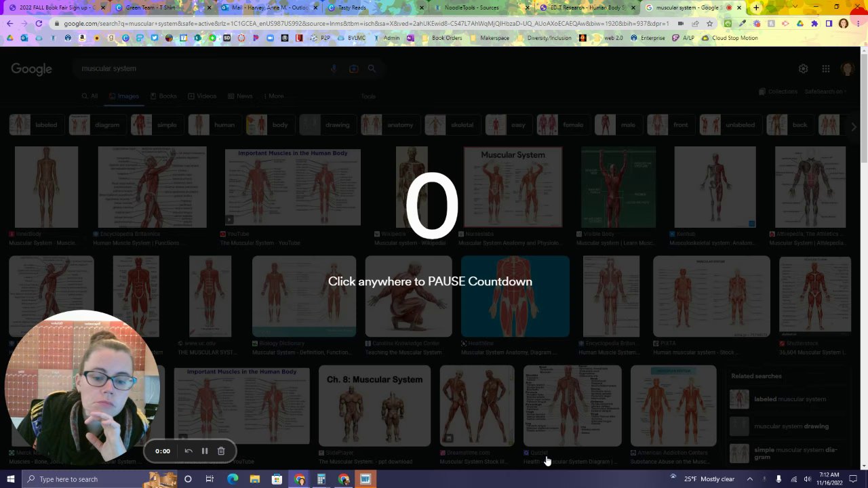The image size is (868, 488).
Task: Open 'Important Muscles in the Human Body' YouTube thumbnail
Action: [x=293, y=186]
